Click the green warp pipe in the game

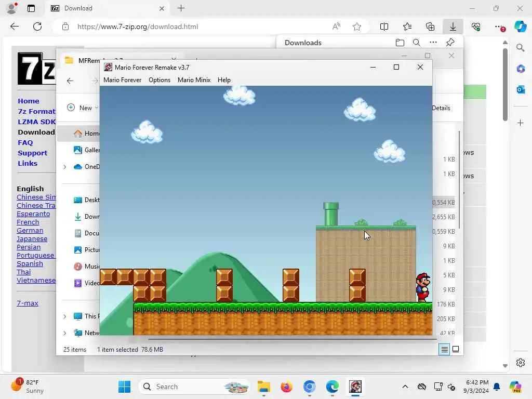(x=331, y=214)
